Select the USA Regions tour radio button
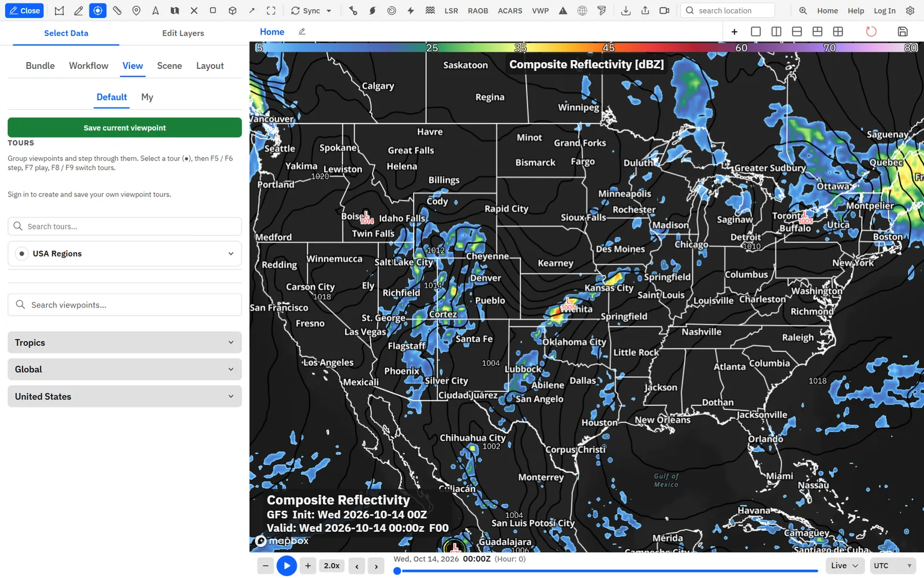 point(21,254)
